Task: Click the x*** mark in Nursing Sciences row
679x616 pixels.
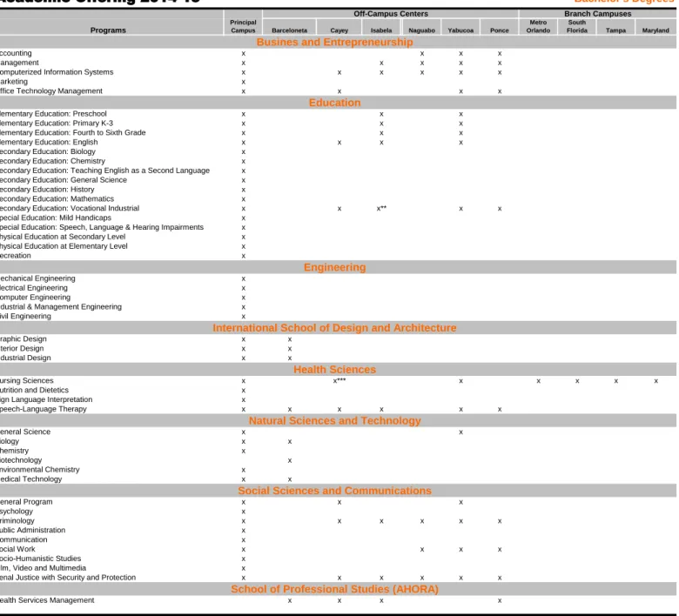Action: pos(339,380)
